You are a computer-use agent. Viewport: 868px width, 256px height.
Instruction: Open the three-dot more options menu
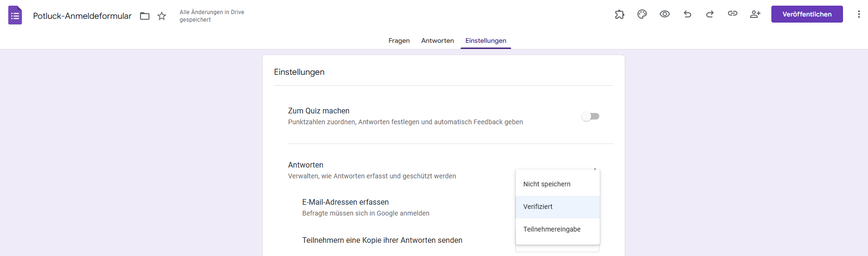pyautogui.click(x=859, y=14)
